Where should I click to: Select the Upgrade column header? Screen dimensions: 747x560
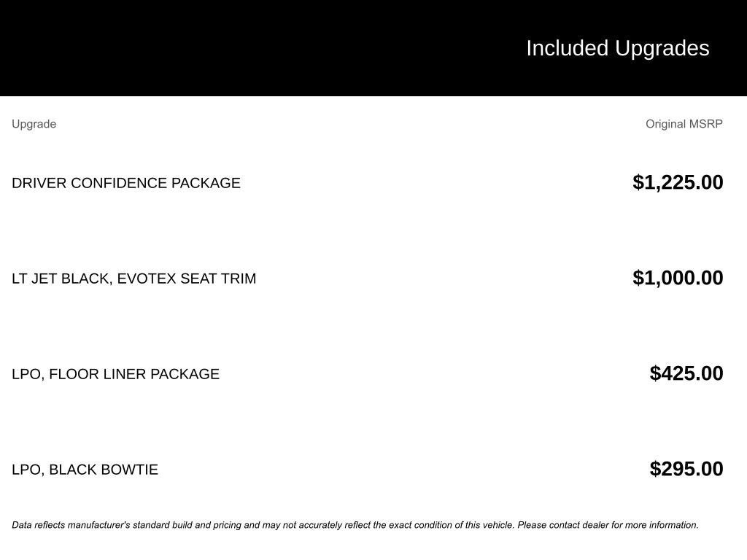coord(34,124)
